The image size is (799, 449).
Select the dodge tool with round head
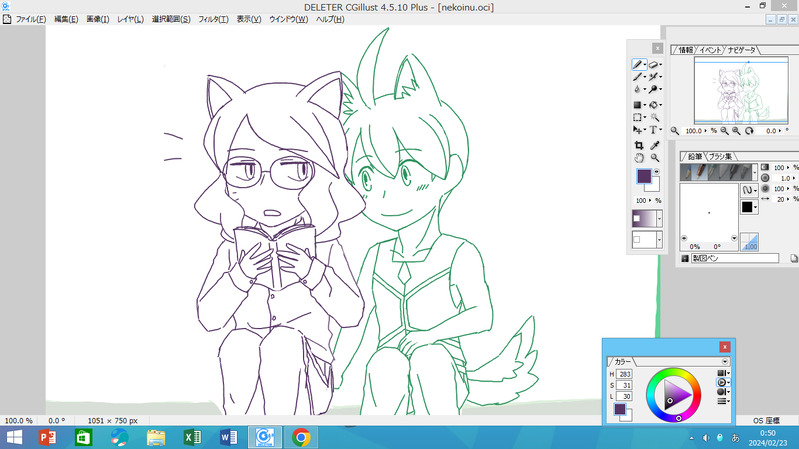click(653, 89)
